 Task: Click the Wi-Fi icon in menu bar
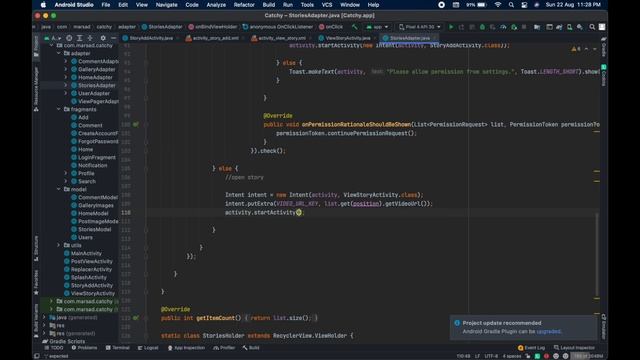pos(498,5)
